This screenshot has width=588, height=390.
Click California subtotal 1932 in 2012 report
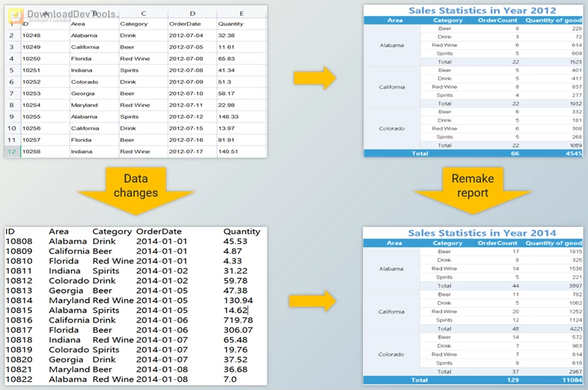575,104
